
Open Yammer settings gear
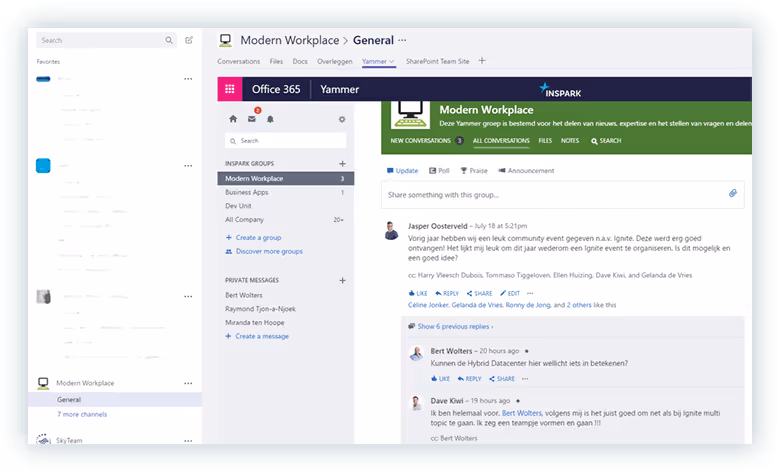tap(342, 119)
